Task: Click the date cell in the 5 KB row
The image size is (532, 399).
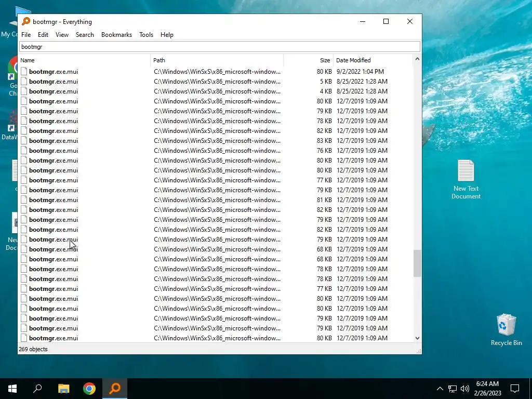Action: click(x=362, y=82)
